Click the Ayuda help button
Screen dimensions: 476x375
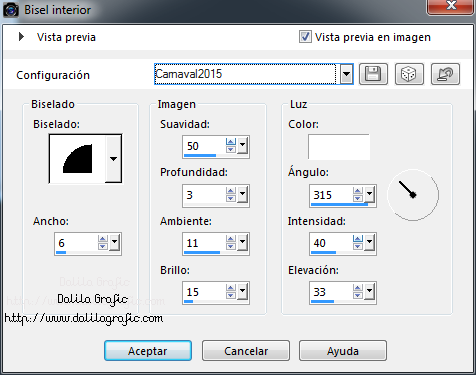(343, 351)
